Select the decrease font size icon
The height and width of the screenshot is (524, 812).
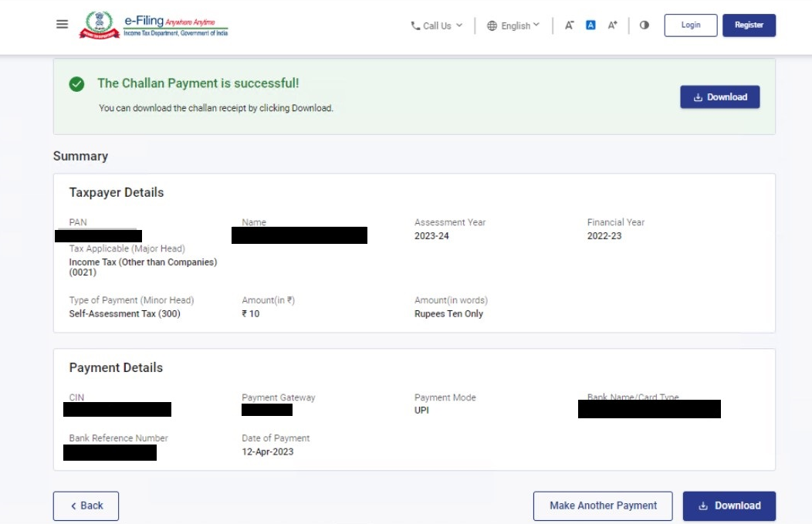(x=568, y=25)
